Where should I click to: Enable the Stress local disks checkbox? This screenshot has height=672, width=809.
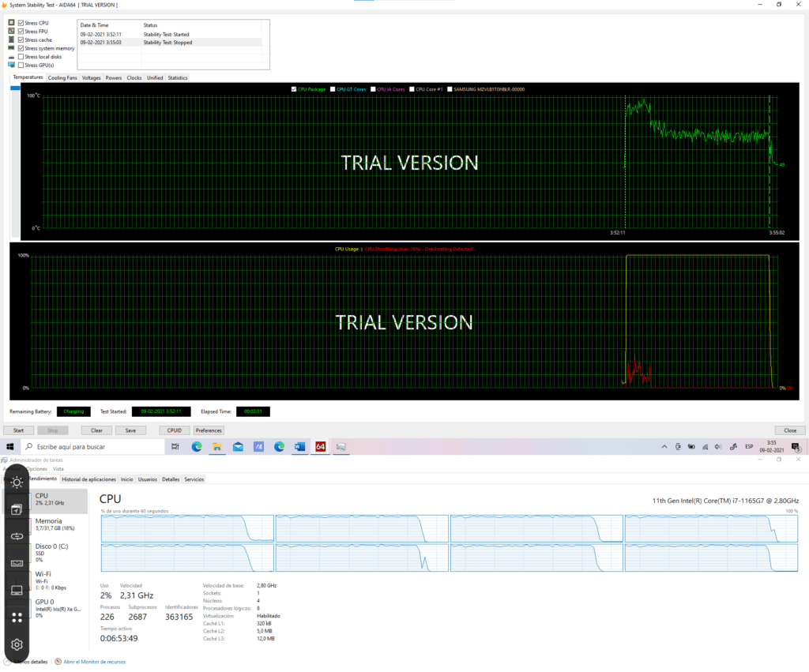(21, 56)
